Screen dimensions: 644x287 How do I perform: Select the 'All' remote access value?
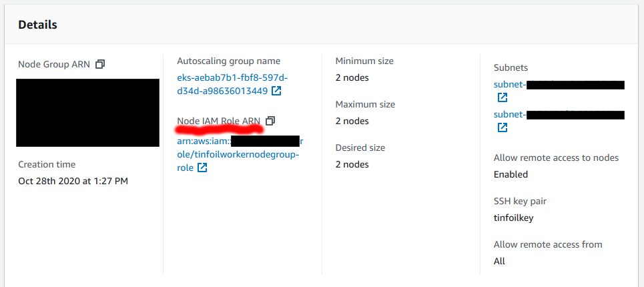pos(499,261)
